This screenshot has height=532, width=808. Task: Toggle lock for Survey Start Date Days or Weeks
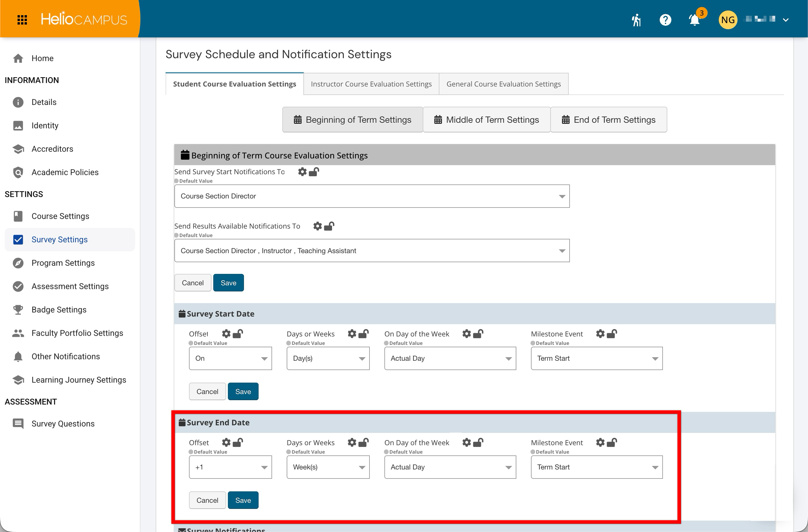pyautogui.click(x=364, y=334)
